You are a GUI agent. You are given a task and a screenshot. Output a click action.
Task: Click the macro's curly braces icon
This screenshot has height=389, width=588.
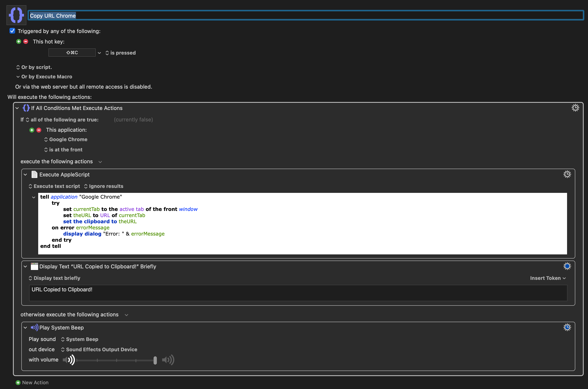point(16,15)
